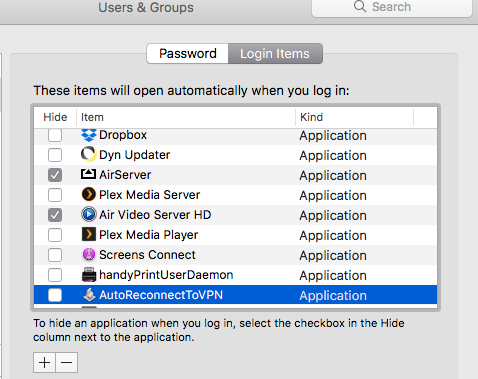478x379 pixels.
Task: Select the Plex Media Server name
Action: click(x=150, y=195)
